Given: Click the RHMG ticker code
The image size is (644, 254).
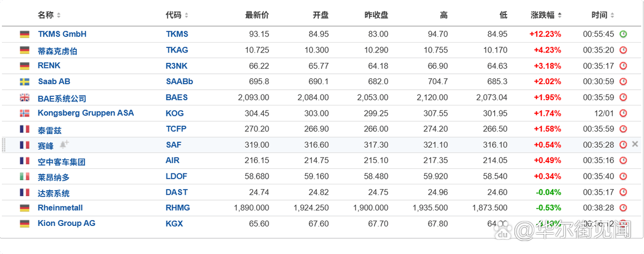Looking at the screenshot, I should coord(178,208).
